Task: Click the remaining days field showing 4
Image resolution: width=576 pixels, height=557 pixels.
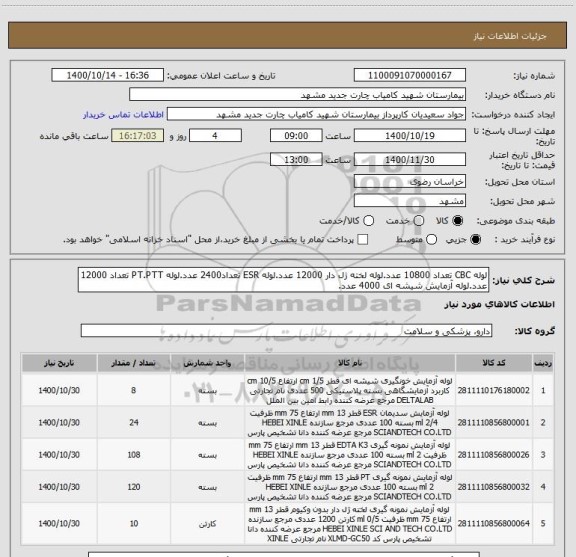Action: pyautogui.click(x=215, y=136)
